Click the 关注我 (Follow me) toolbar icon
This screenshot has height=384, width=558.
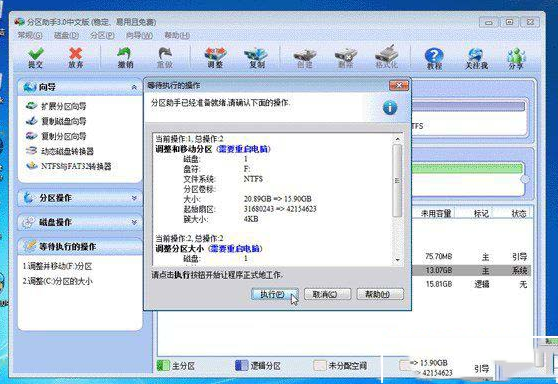tap(476, 58)
